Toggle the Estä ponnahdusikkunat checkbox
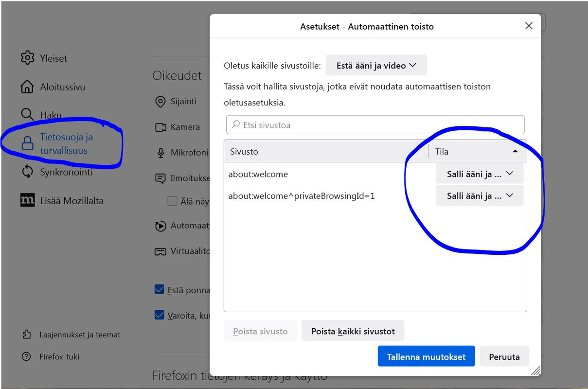The image size is (588, 389). [x=159, y=290]
